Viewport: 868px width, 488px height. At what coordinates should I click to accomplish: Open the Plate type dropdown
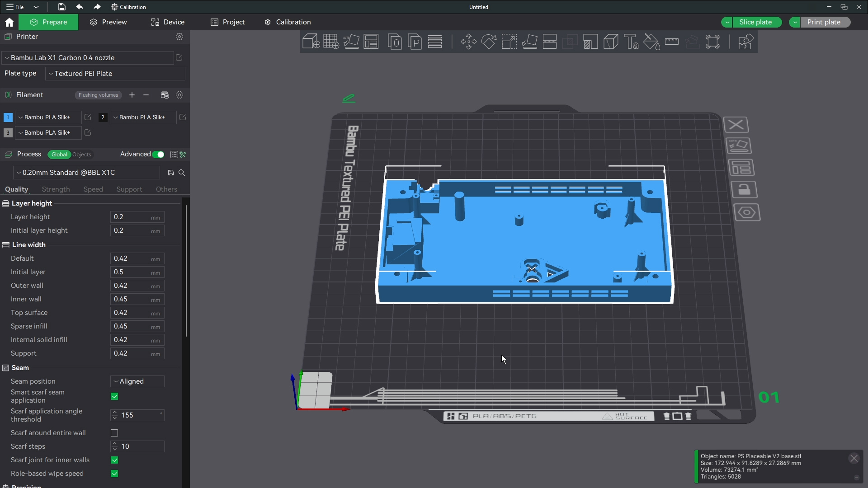coord(115,74)
